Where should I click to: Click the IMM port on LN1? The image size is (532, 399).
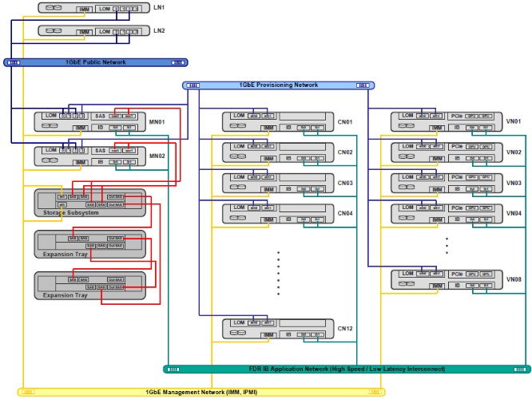[x=85, y=10]
